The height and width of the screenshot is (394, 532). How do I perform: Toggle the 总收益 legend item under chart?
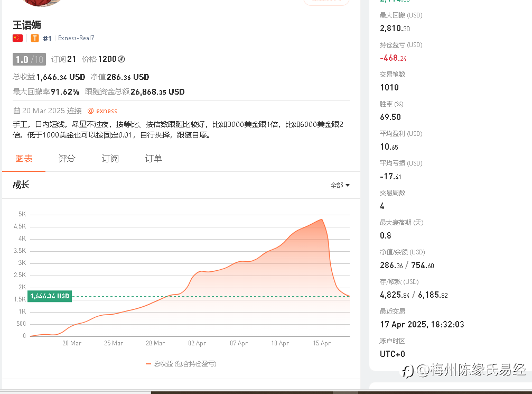[x=181, y=364]
